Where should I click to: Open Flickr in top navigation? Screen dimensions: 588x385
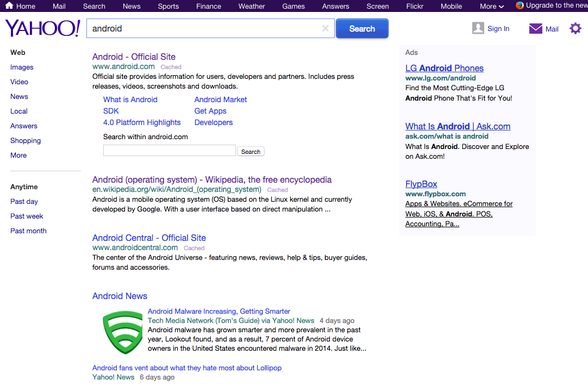(x=415, y=7)
